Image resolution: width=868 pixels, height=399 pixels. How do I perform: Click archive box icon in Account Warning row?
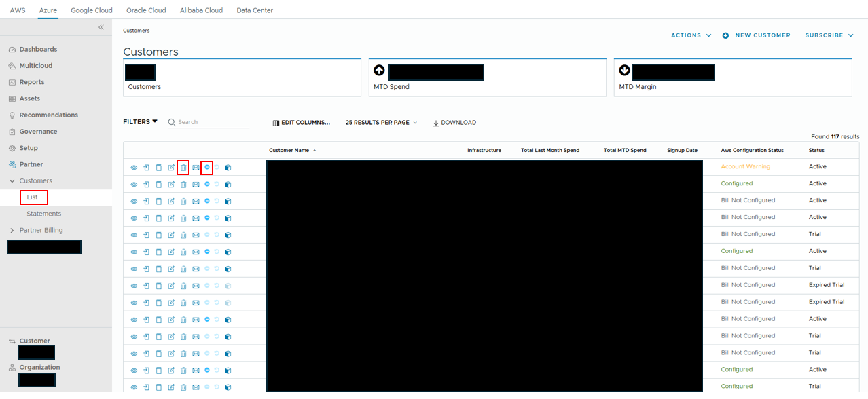pyautogui.click(x=159, y=167)
